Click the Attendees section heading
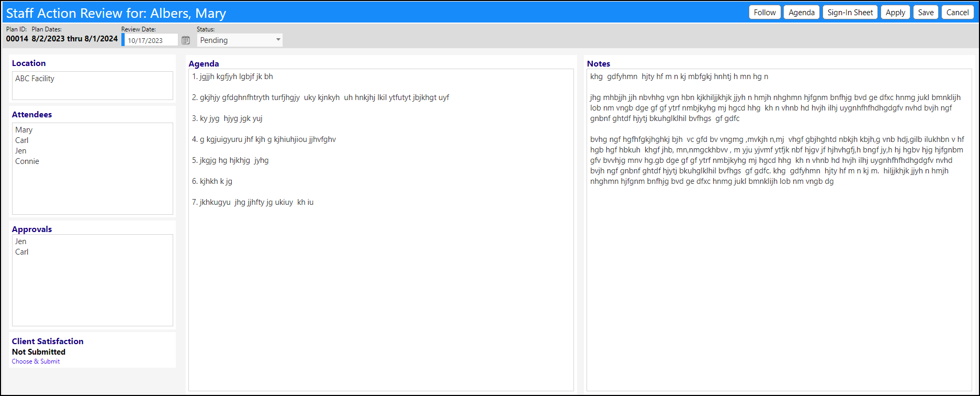Screen dimensions: 980x396 32,115
